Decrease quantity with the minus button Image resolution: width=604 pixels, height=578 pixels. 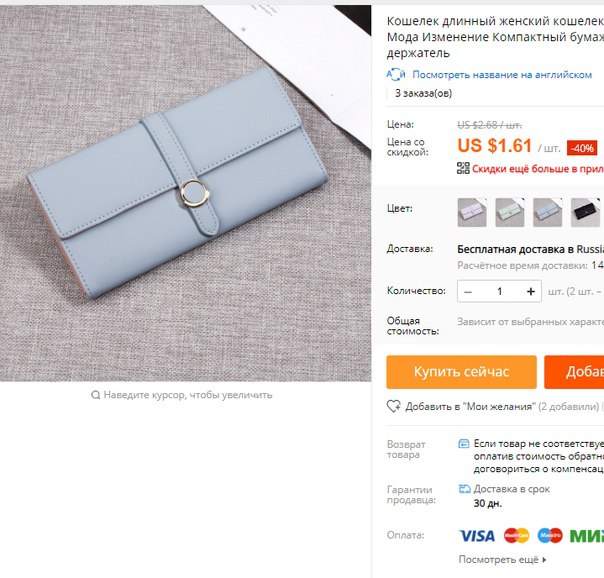(468, 292)
